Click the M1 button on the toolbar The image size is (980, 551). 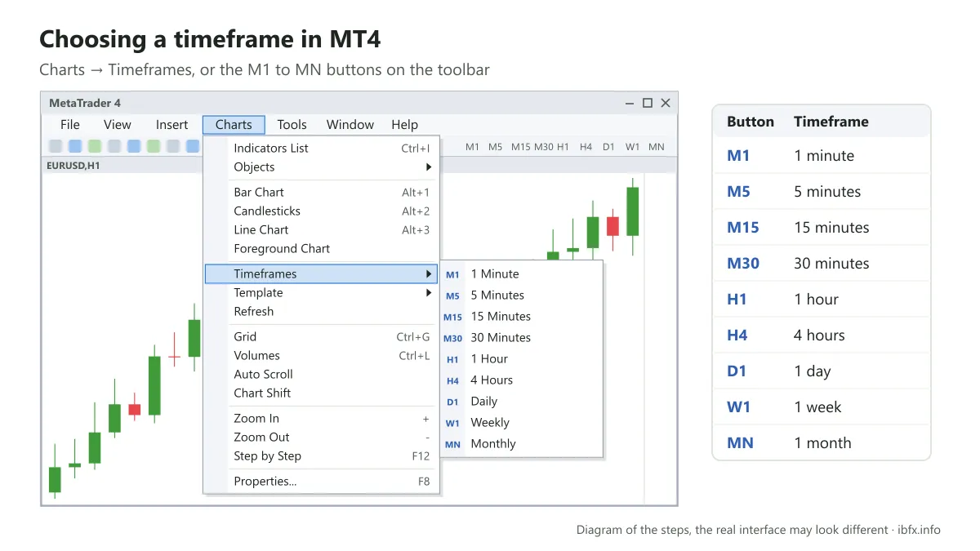pos(473,147)
